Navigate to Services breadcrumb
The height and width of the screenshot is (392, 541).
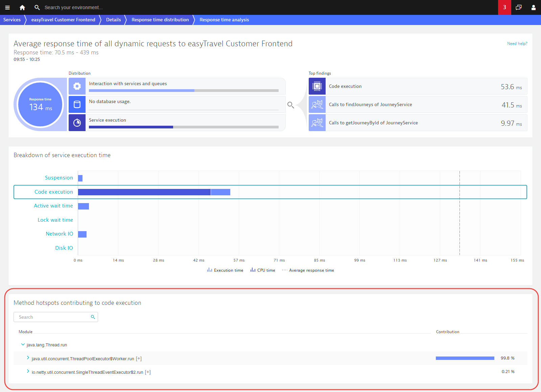(12, 20)
